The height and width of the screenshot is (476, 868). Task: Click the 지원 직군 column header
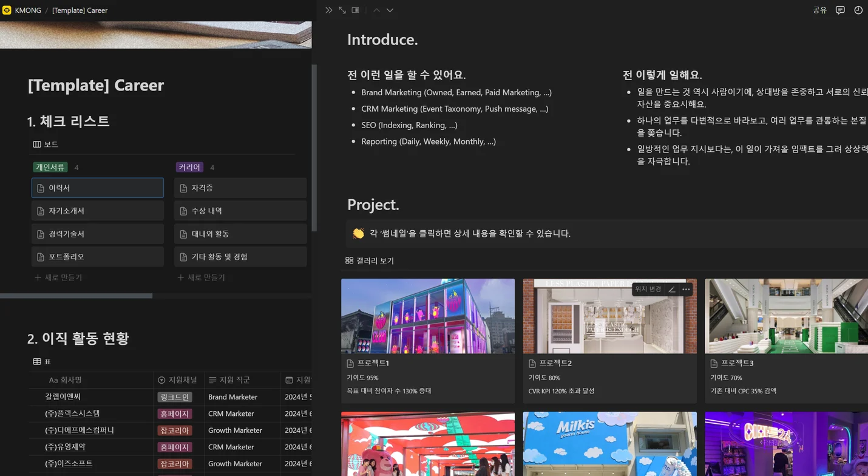coord(243,380)
